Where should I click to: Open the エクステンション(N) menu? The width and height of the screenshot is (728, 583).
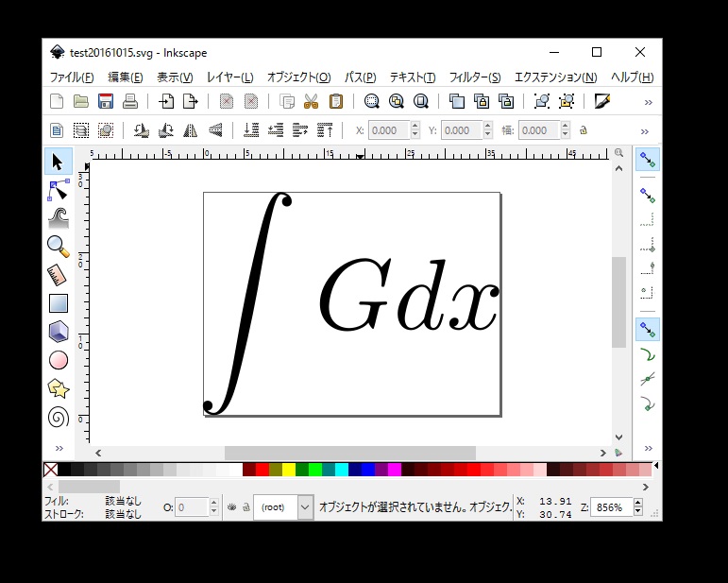point(556,77)
